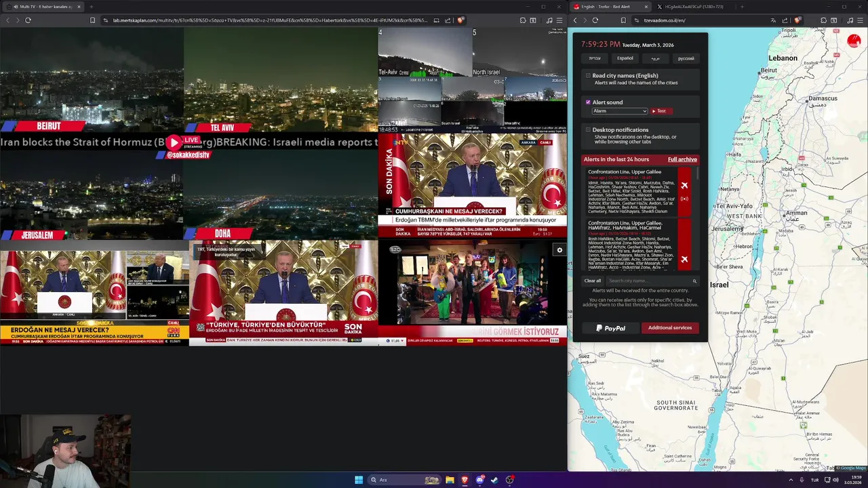Open a new tab in Multi TV window
868x488 pixels.
click(91, 7)
